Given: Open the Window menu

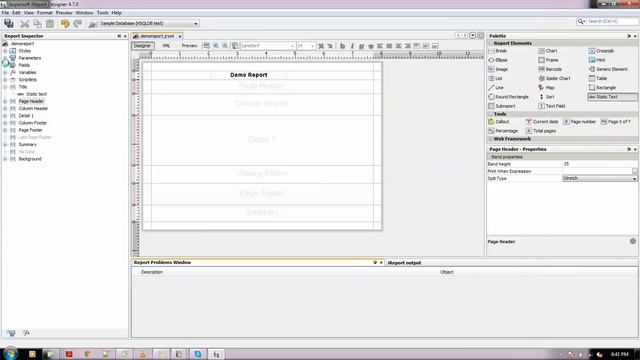Looking at the screenshot, I should tap(84, 13).
